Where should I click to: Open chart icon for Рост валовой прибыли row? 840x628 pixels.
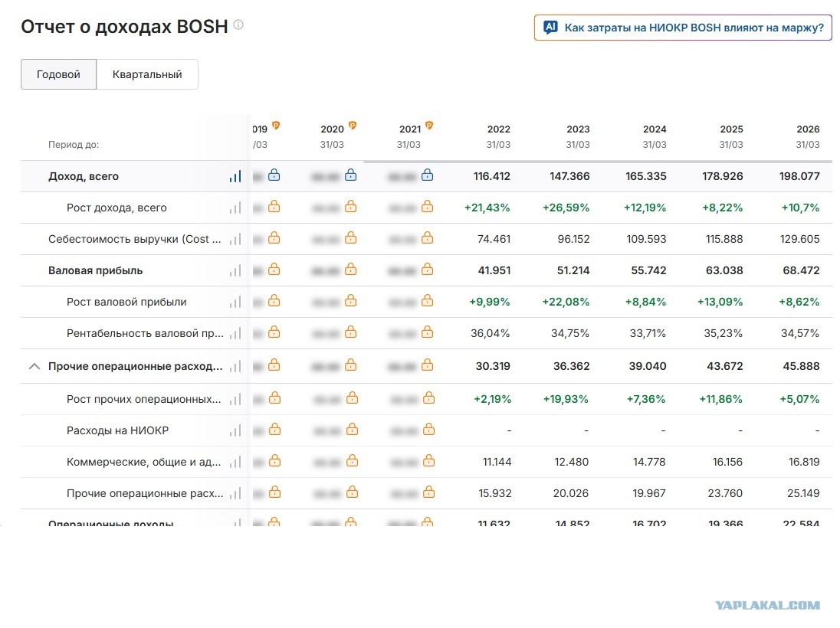coord(235,302)
